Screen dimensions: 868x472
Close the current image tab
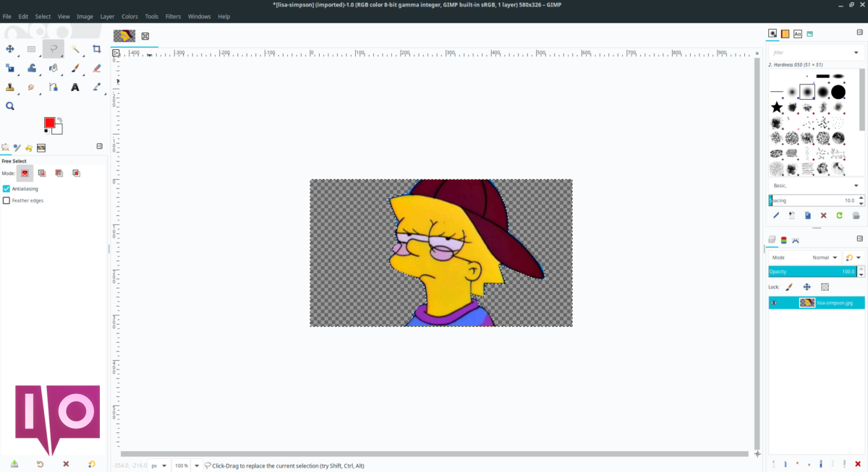[x=145, y=36]
